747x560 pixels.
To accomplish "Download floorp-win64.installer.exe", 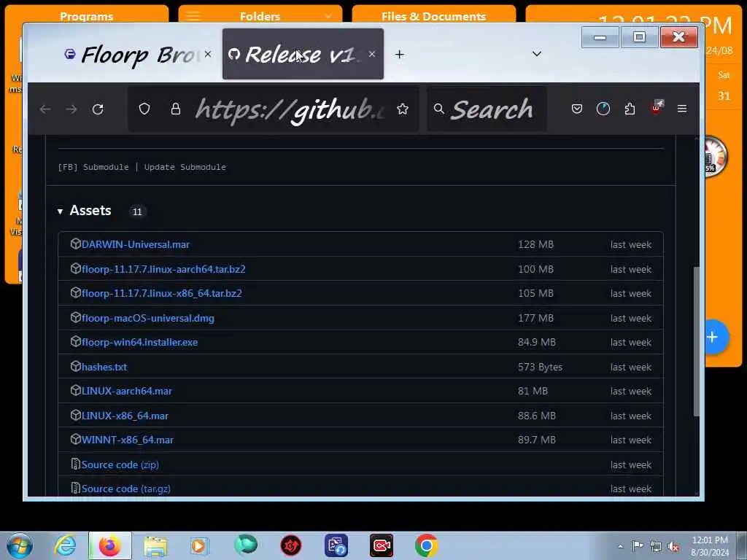I will pos(139,343).
